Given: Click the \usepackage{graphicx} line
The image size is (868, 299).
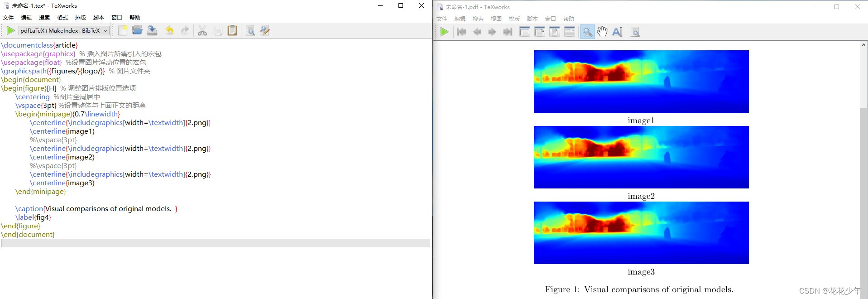Looking at the screenshot, I should (x=81, y=54).
